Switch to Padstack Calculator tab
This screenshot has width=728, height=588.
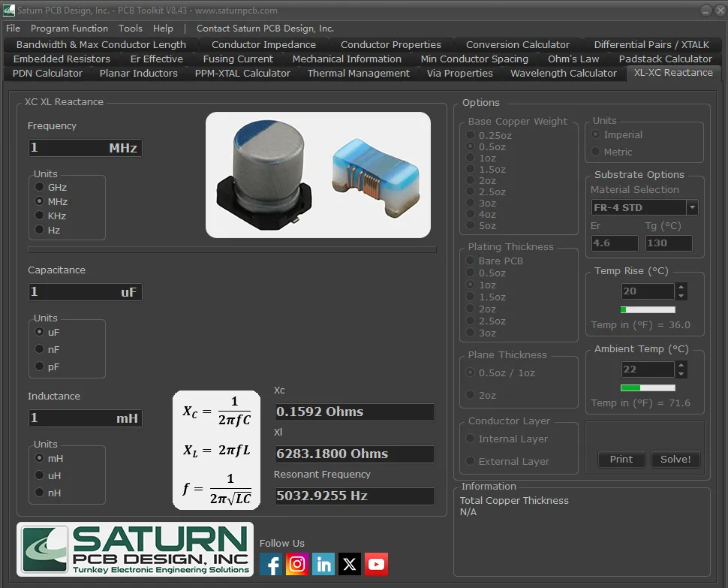(665, 59)
